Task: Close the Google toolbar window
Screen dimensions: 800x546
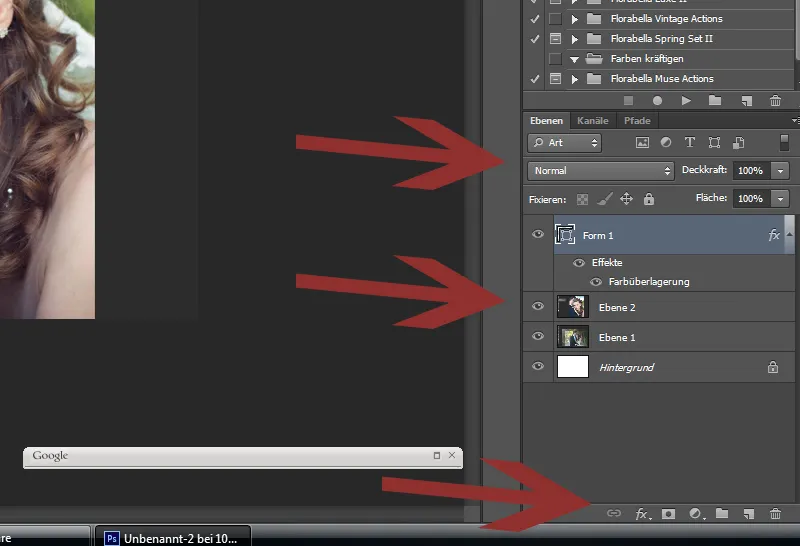Action: click(x=452, y=455)
